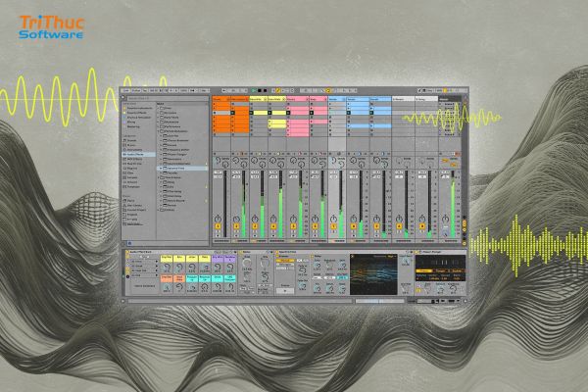588x392 pixels.
Task: Select the first yellow track header
Action: 259,99
